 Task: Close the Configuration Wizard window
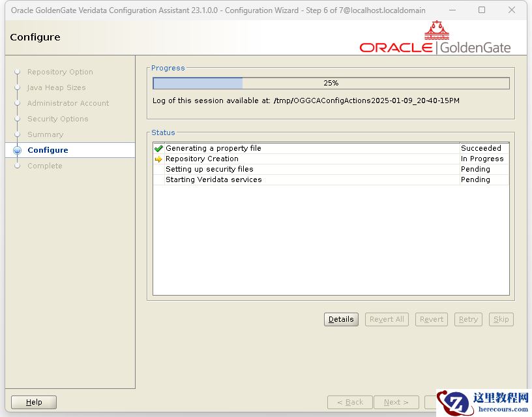coord(512,10)
